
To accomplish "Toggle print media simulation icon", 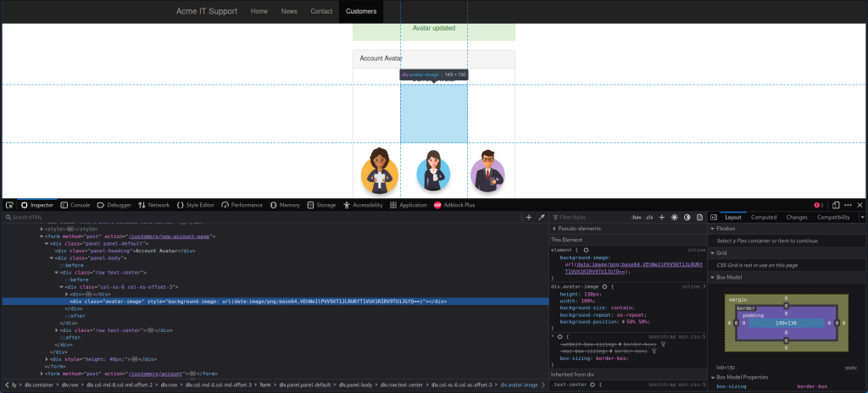I will pyautogui.click(x=699, y=218).
